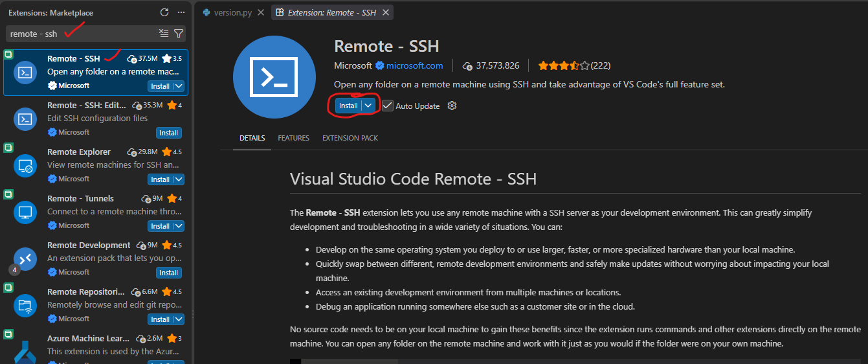This screenshot has width=868, height=364.
Task: Open the microsoft.com publisher link
Action: [x=414, y=65]
